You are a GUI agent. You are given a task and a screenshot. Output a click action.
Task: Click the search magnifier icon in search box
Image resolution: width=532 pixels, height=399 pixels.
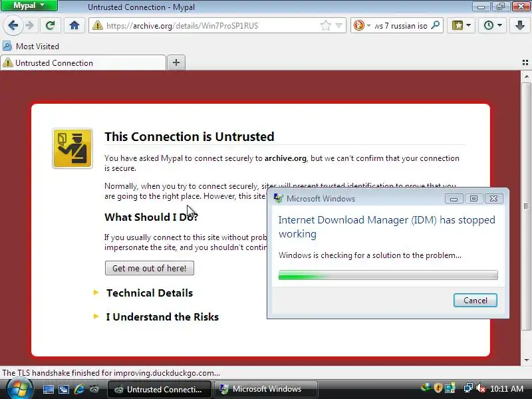436,25
